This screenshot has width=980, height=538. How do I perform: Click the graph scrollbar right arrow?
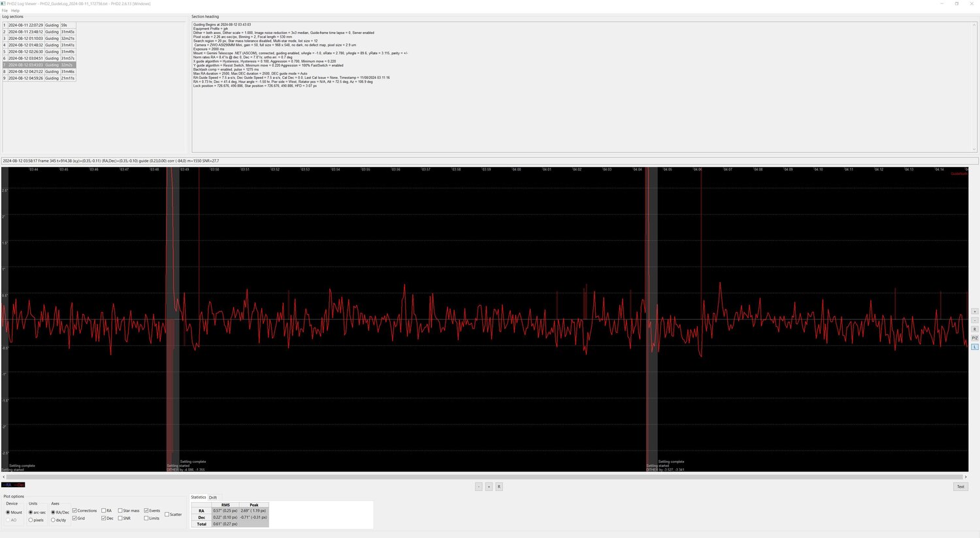pos(966,477)
